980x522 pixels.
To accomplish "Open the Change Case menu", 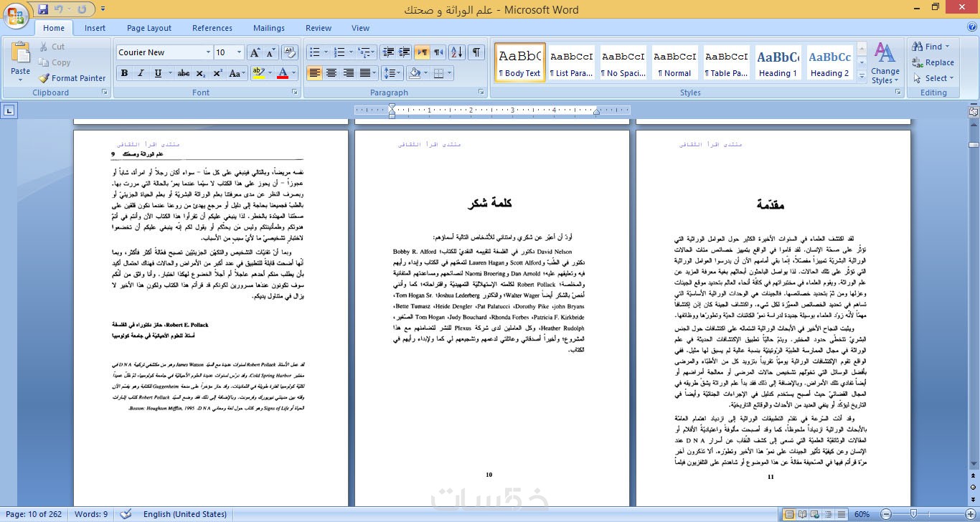I will click(x=236, y=73).
